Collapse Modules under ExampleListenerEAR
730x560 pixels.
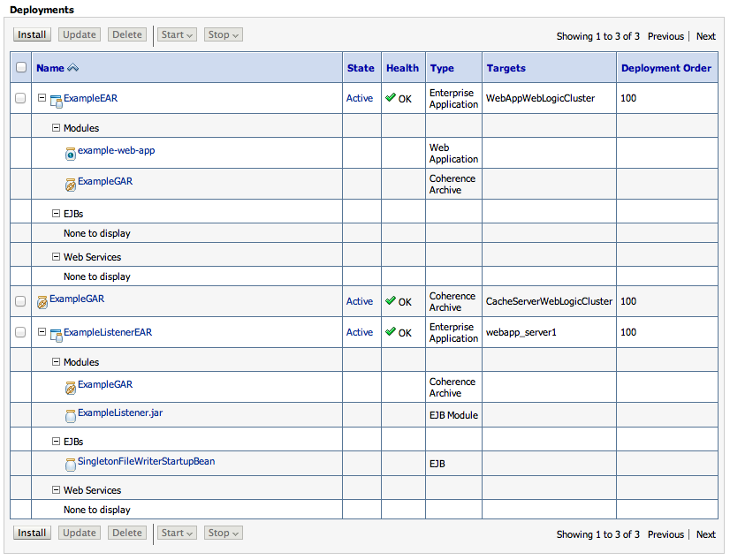pyautogui.click(x=56, y=361)
